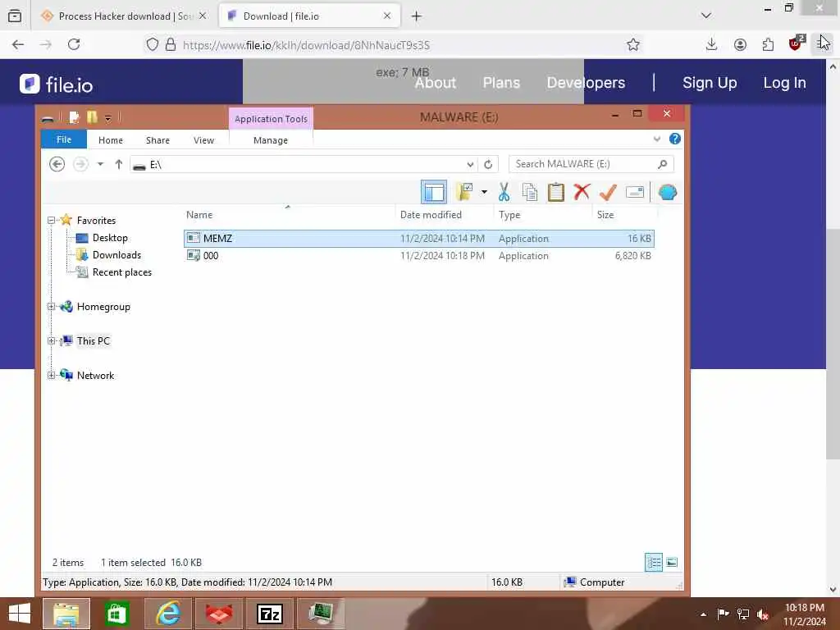Image resolution: width=840 pixels, height=630 pixels.
Task: Open the file.io Sign Up link
Action: 710,83
